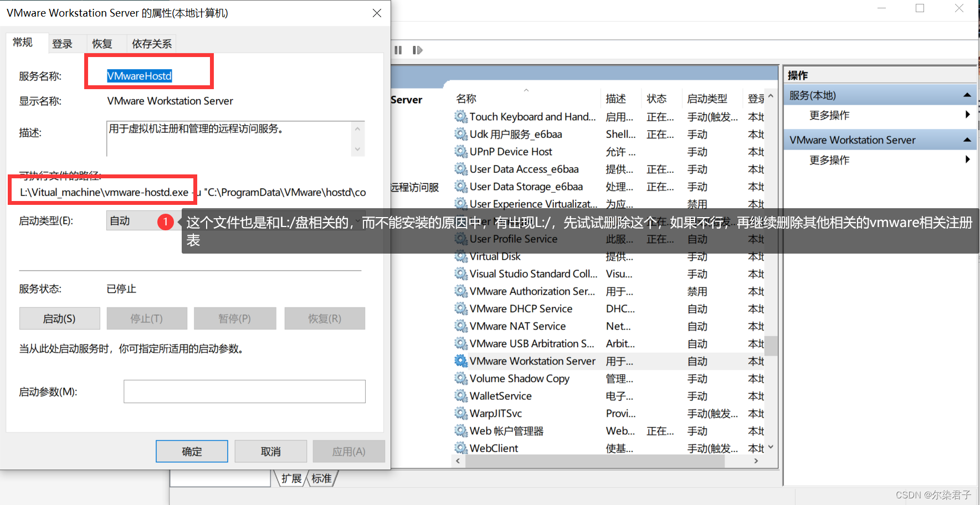Select the VMware NAT Service row

click(x=608, y=326)
